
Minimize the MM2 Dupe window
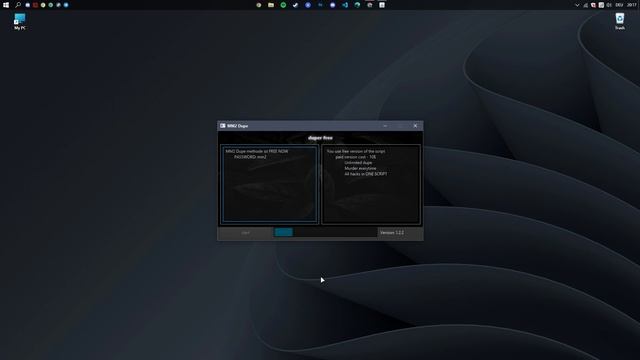[385, 126]
